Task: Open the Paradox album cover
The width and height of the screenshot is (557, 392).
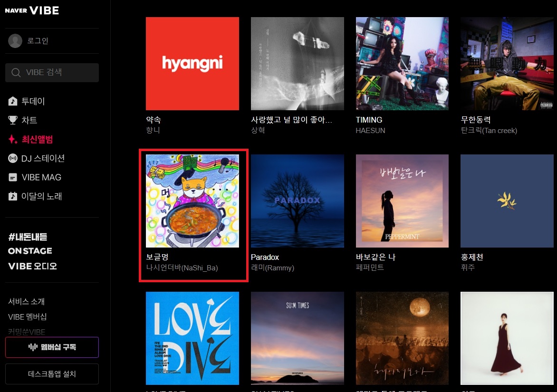Action: [298, 201]
